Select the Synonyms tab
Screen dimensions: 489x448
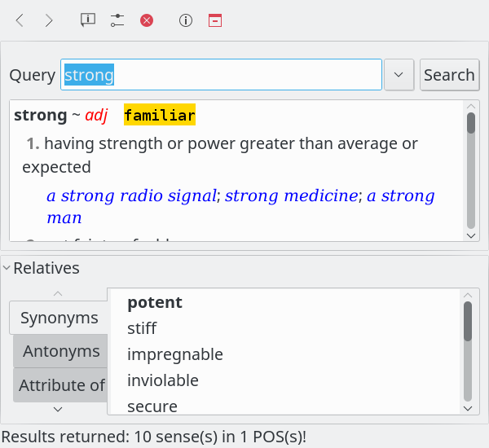[59, 318]
